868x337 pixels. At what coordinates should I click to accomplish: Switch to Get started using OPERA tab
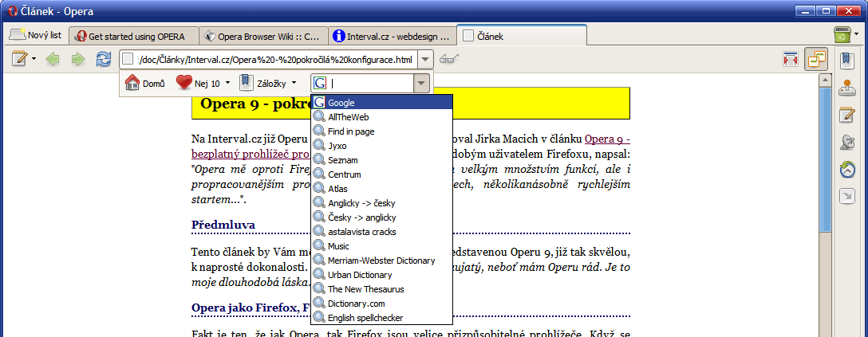tap(134, 37)
